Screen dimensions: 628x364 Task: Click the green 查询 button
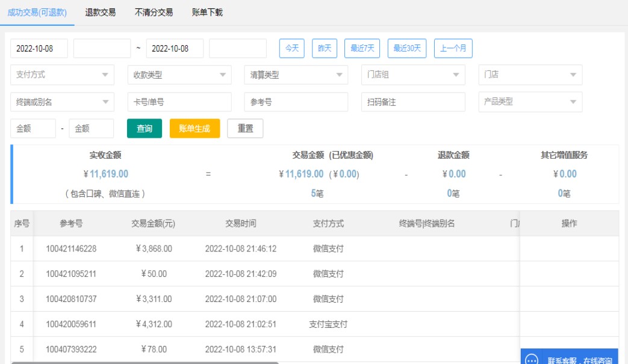pyautogui.click(x=145, y=129)
